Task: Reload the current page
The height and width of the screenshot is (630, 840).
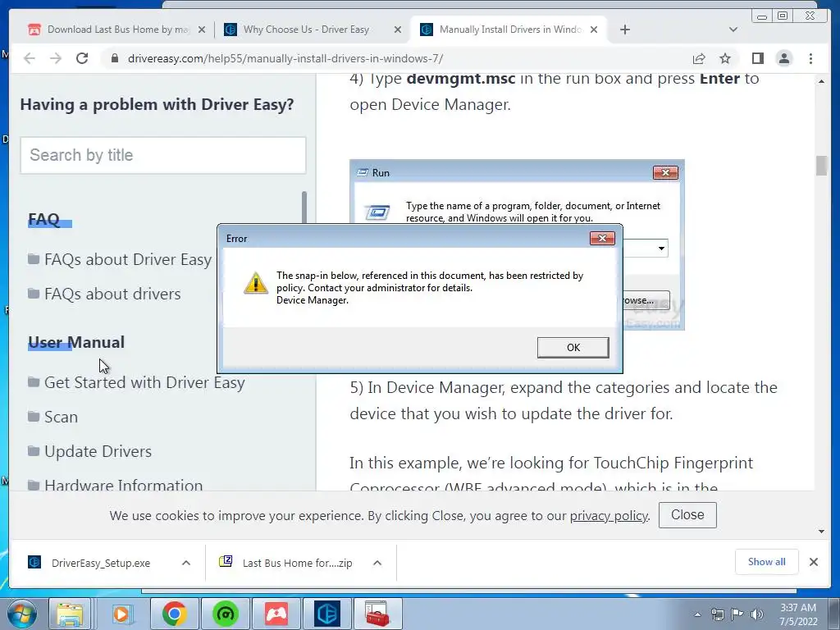Action: (x=82, y=58)
